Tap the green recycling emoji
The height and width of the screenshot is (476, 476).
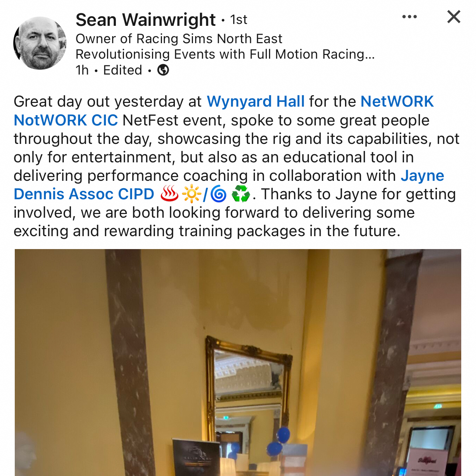(x=240, y=194)
